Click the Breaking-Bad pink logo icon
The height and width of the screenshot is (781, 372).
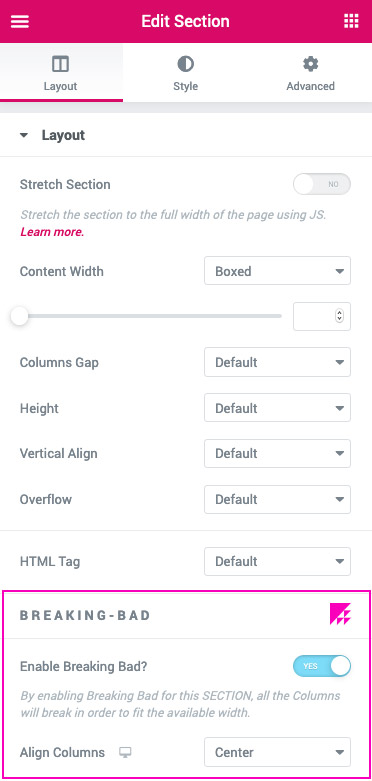pos(341,614)
